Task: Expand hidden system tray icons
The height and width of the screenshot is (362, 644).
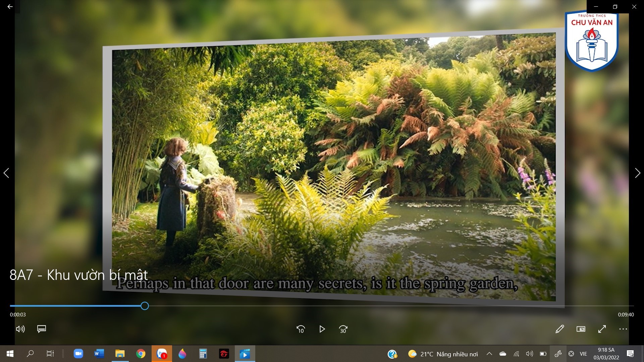Action: coord(489,354)
